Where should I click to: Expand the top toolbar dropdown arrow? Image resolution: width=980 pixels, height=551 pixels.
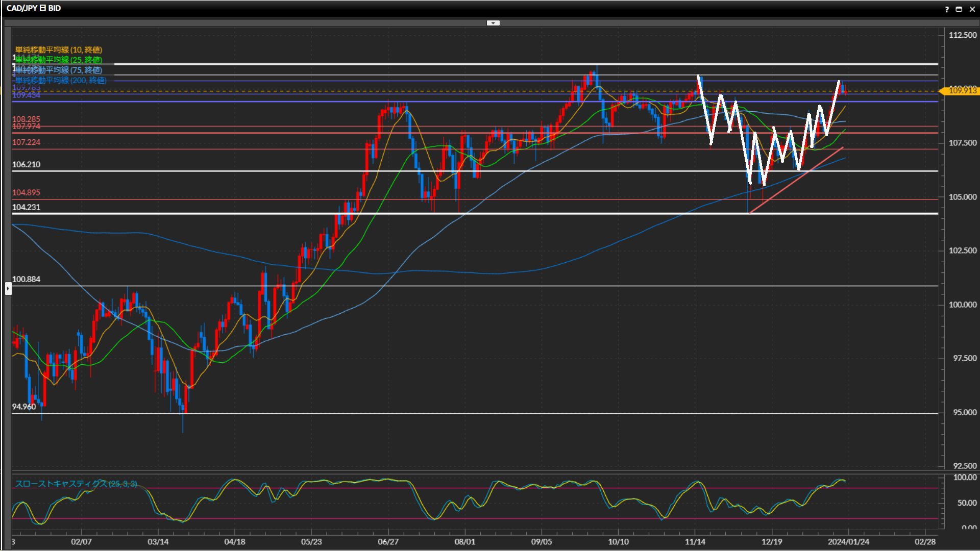[493, 23]
